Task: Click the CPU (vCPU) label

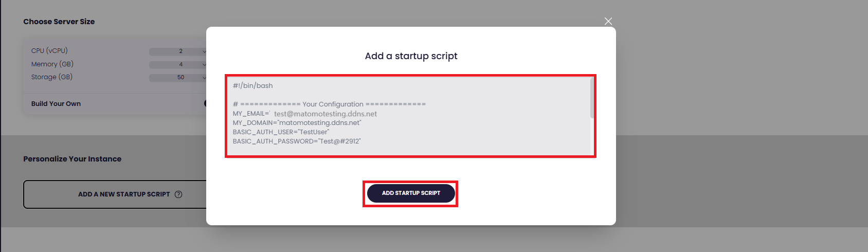Action: tap(49, 51)
